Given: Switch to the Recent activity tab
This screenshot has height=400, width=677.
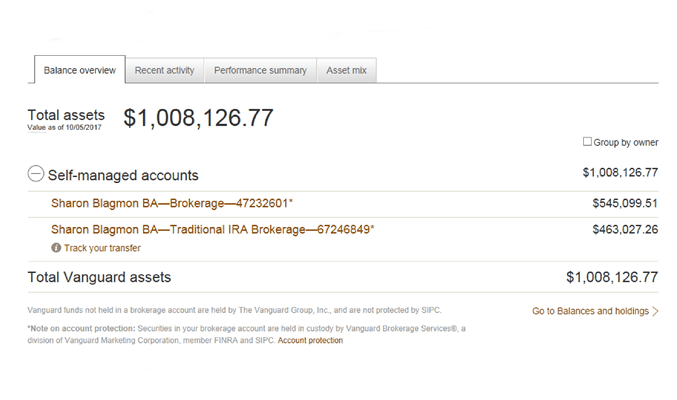Looking at the screenshot, I should (x=164, y=71).
